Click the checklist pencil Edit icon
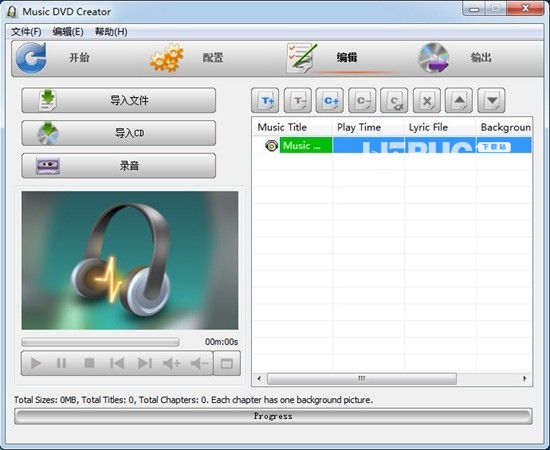Viewport: 550px width, 450px height. click(301, 58)
